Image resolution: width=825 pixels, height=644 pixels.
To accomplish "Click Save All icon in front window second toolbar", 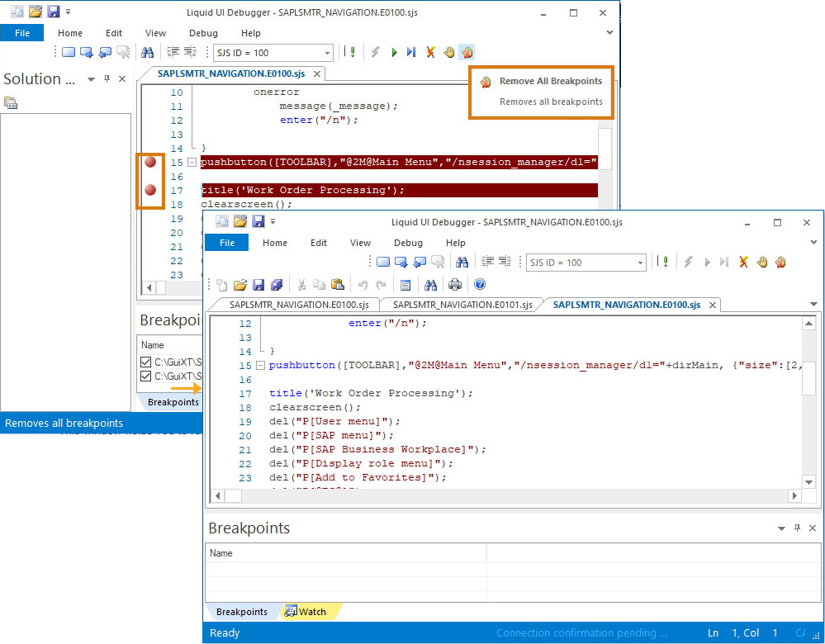I will click(x=277, y=285).
